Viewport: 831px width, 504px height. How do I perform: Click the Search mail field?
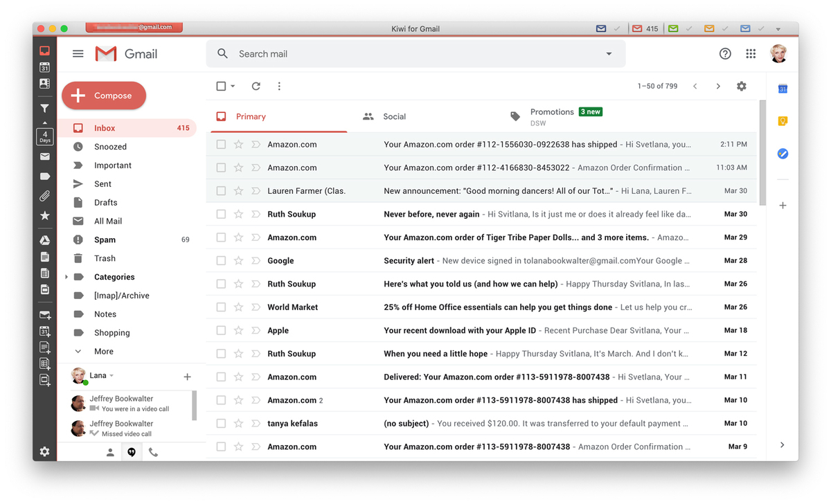tap(415, 53)
